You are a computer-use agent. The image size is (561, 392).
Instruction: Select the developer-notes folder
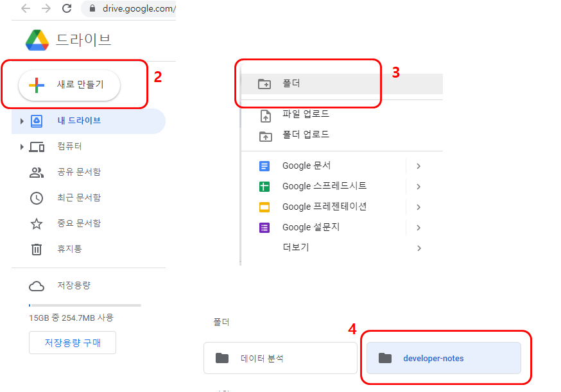[x=444, y=358]
